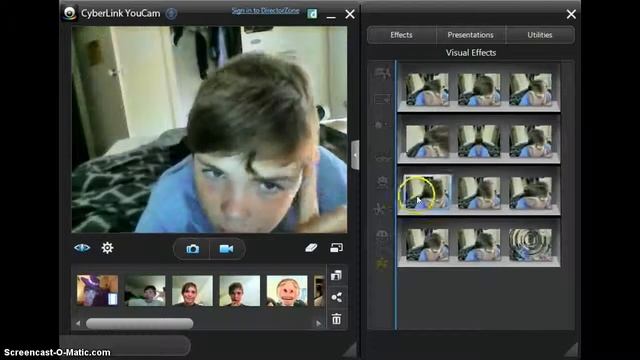The image size is (640, 360).
Task: Click the horizontal scrollbar thumb under captured media
Action: tap(140, 324)
